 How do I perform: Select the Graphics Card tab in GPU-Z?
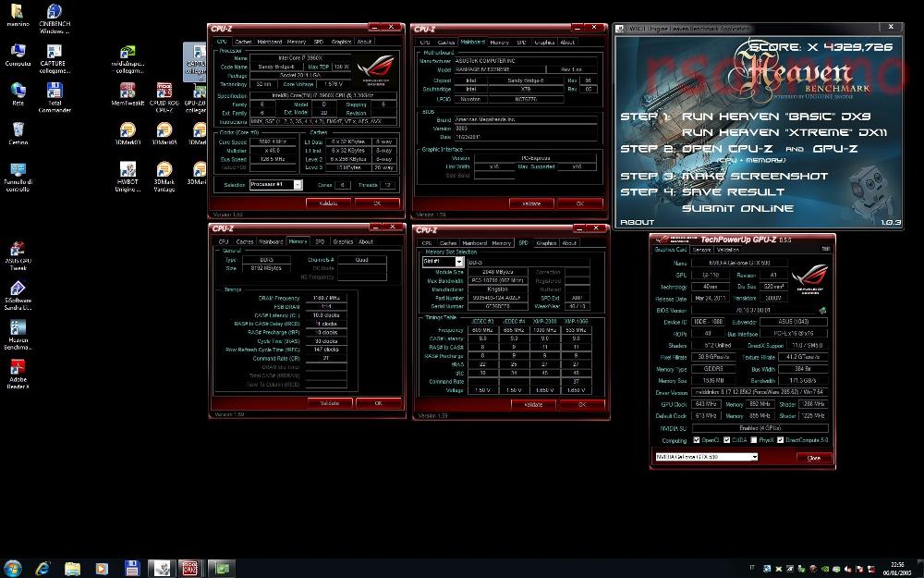tap(671, 250)
